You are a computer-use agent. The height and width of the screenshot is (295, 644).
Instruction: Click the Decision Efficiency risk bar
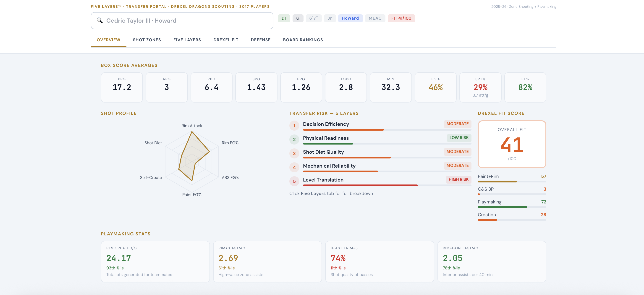pyautogui.click(x=387, y=130)
